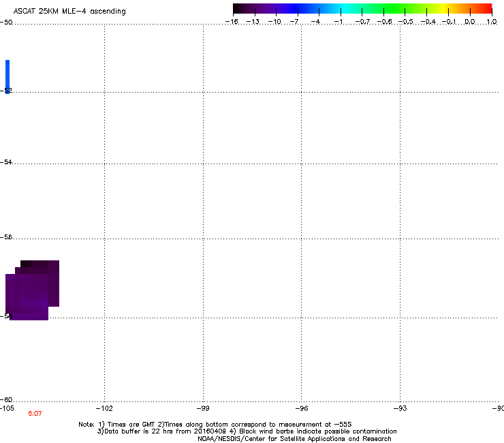Image resolution: width=504 pixels, height=443 pixels.
Task: Click the -7 color scale value
Action: pyautogui.click(x=294, y=22)
